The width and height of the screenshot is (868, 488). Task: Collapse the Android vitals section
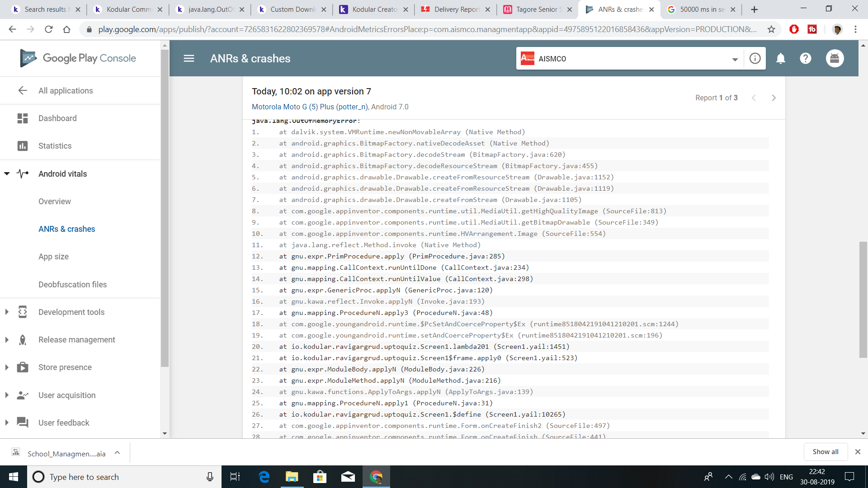tap(7, 174)
